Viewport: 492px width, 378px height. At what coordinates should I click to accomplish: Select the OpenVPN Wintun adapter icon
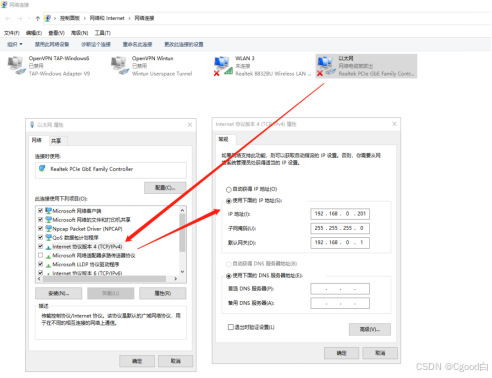(x=120, y=65)
